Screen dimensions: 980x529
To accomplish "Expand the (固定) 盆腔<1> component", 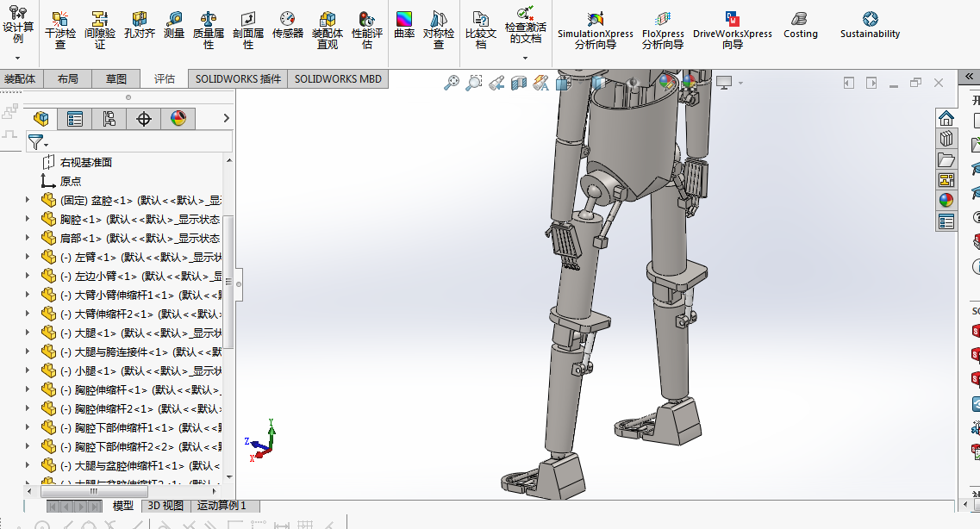I will click(28, 200).
